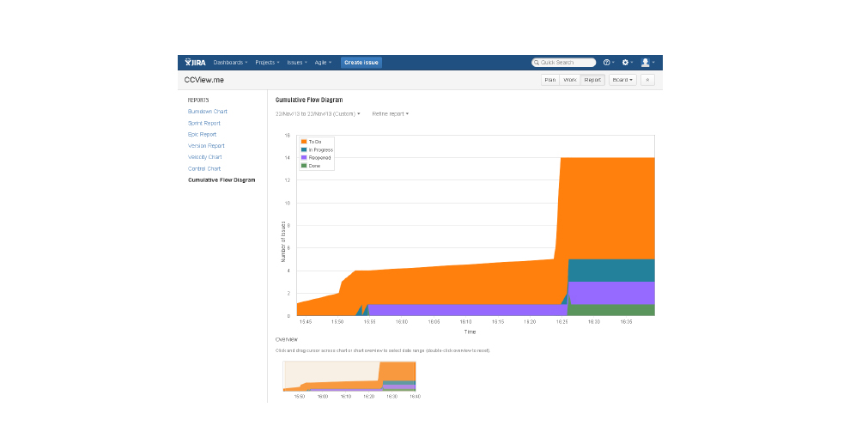
Task: Open the help question mark menu
Action: (607, 63)
